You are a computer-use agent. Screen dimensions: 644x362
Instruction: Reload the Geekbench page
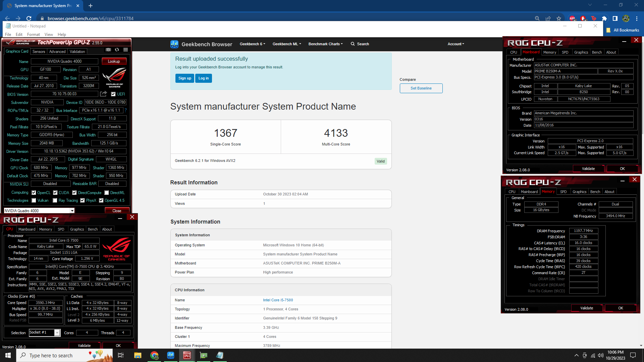pos(29,18)
